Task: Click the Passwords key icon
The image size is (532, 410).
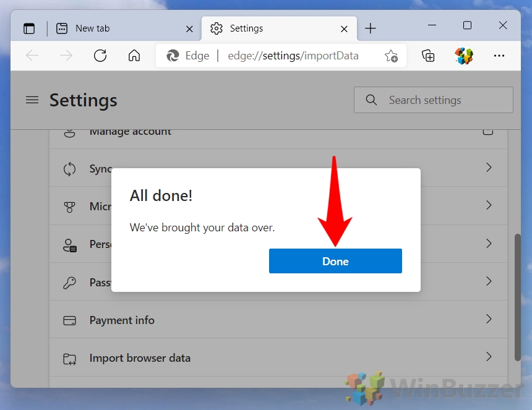Action: coord(69,283)
